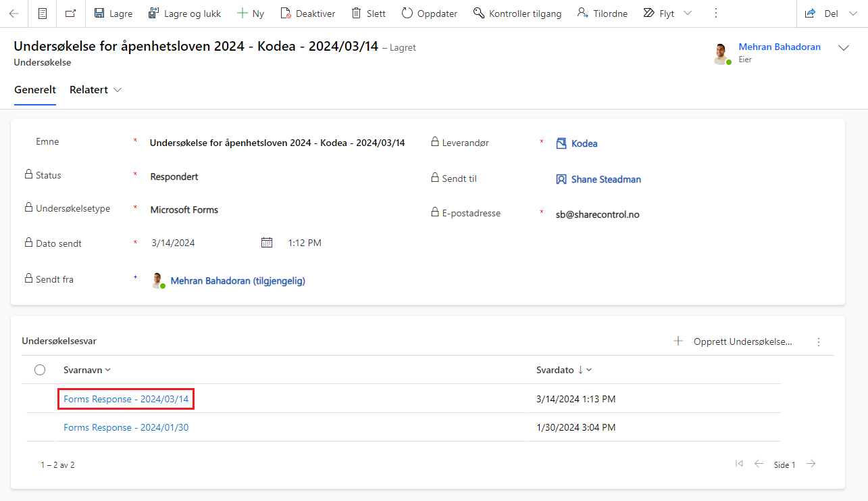The image size is (868, 501).
Task: Expand the Del dropdown arrow
Action: click(x=854, y=14)
